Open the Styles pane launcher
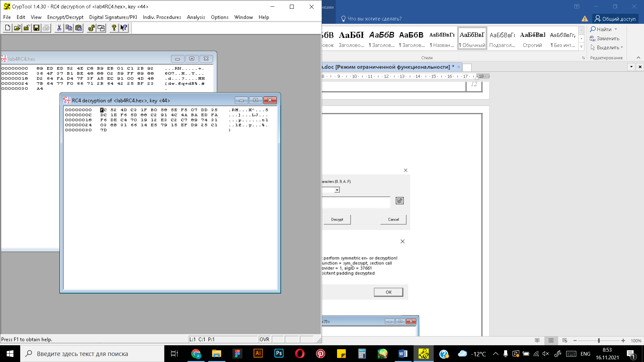The width and height of the screenshot is (644, 362). coord(583,58)
